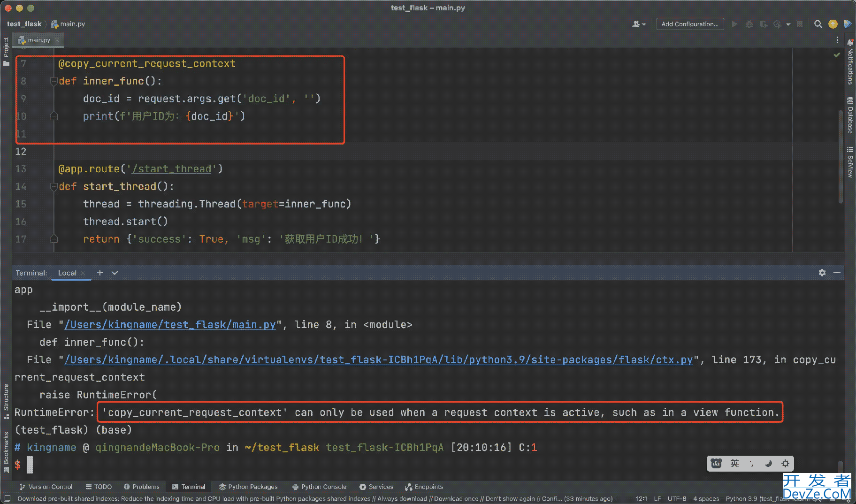This screenshot has width=856, height=504.
Task: Open Search Everywhere magnifier
Action: [818, 24]
